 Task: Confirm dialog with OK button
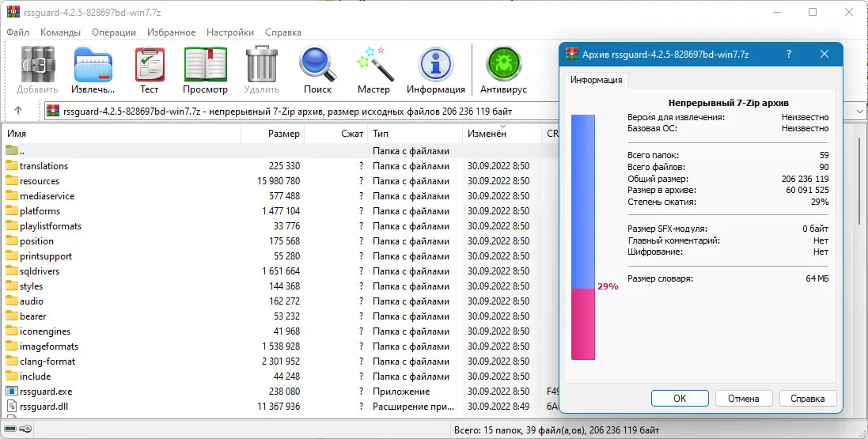(x=680, y=398)
